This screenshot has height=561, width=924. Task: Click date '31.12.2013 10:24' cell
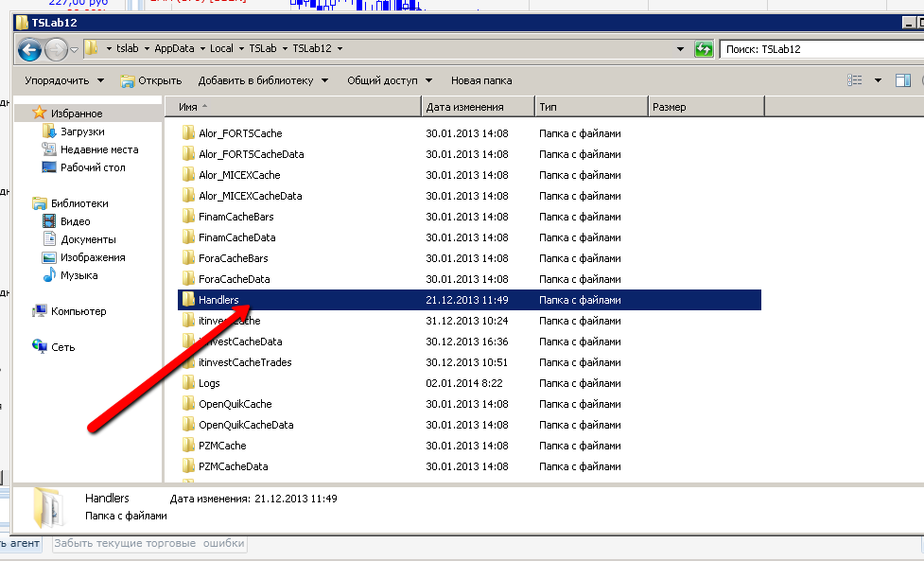pyautogui.click(x=467, y=321)
